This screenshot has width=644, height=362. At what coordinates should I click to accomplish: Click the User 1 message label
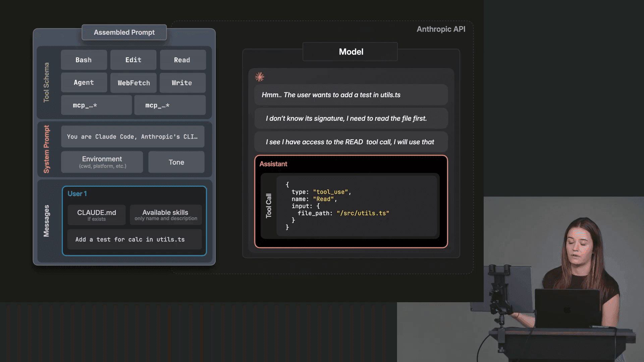click(77, 194)
